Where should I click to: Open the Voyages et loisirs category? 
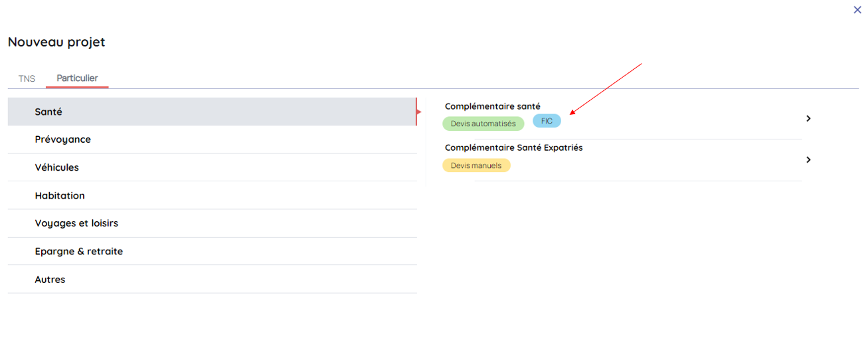(x=76, y=223)
